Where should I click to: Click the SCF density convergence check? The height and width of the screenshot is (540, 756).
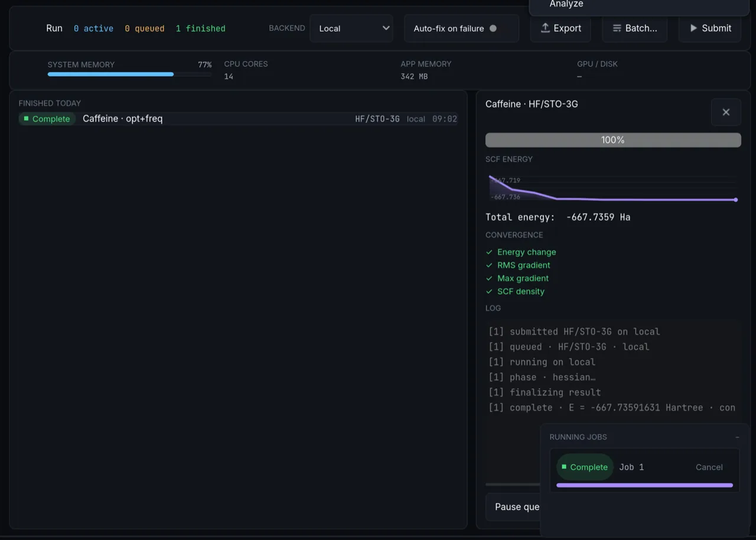[x=515, y=291]
